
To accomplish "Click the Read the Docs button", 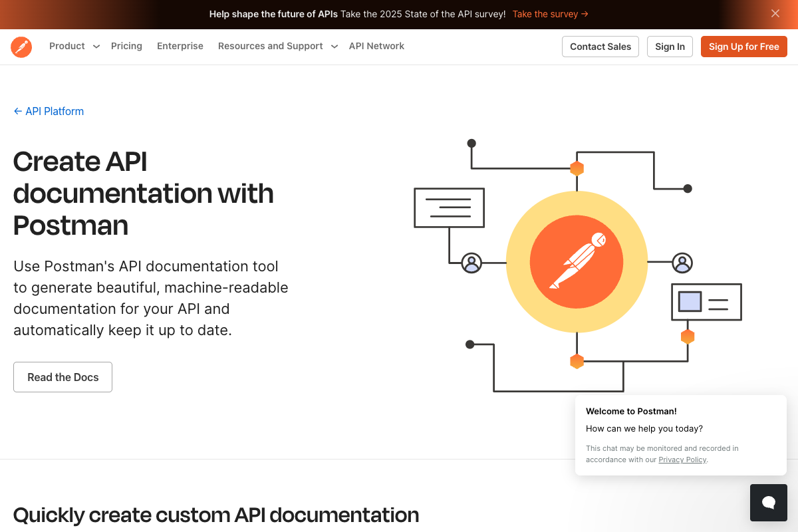I will pyautogui.click(x=63, y=377).
